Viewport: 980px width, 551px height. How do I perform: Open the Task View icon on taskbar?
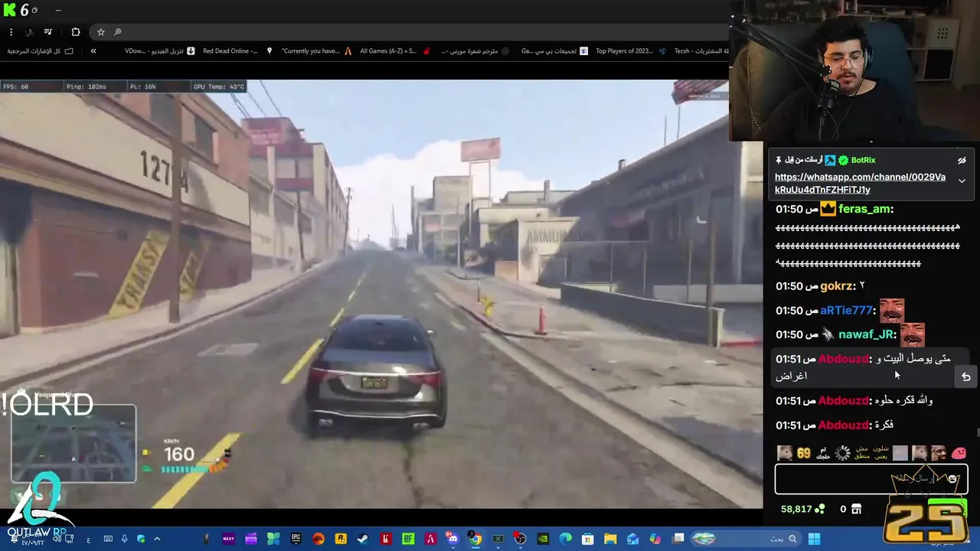(678, 540)
